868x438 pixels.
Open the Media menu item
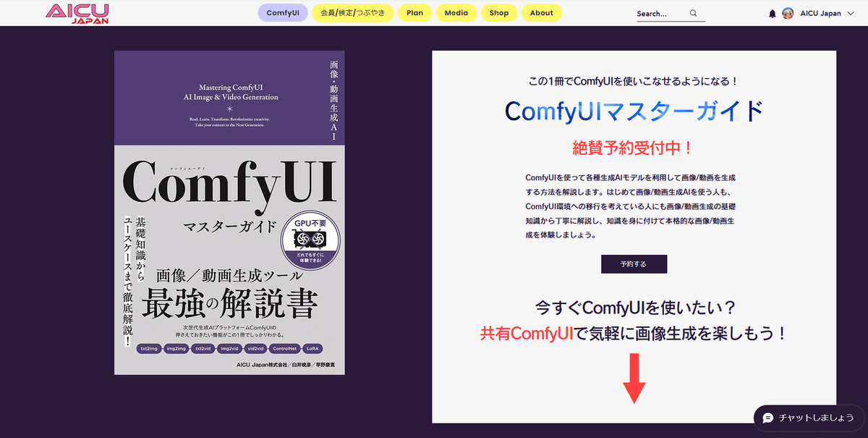coord(456,13)
